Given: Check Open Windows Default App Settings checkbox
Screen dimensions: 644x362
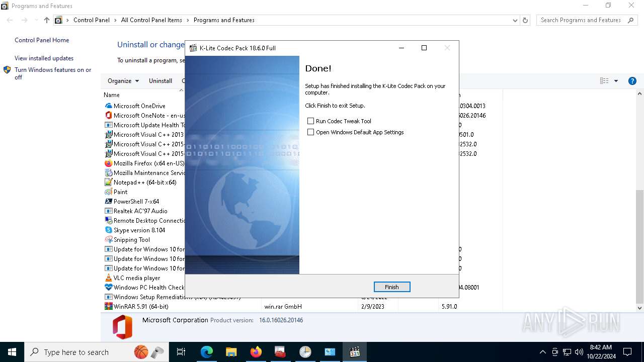Looking at the screenshot, I should coord(310,132).
